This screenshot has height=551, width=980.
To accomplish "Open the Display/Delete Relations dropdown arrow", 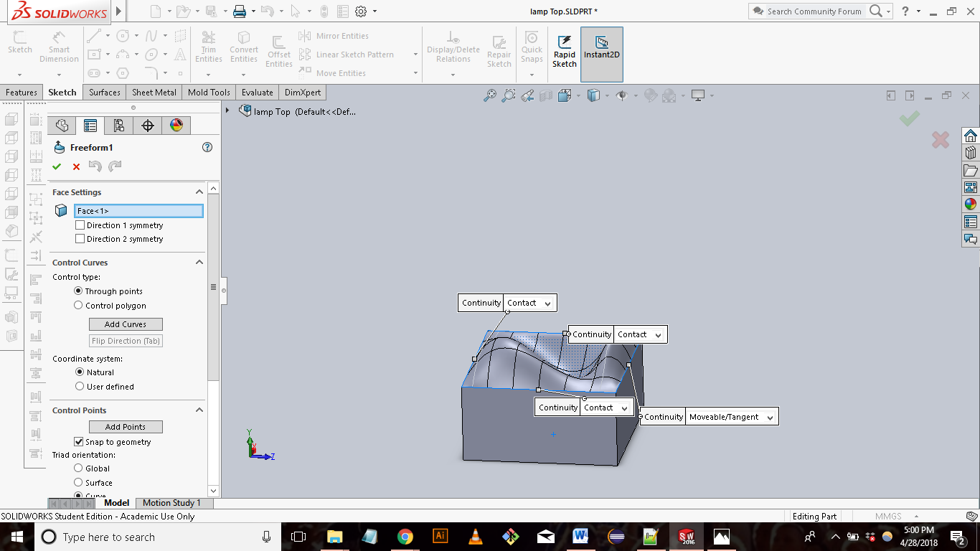I will [x=453, y=74].
